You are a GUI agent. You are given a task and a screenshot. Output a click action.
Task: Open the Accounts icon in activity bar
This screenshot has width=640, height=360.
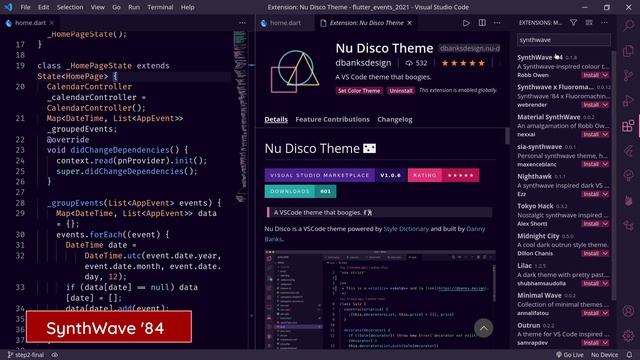(629, 311)
